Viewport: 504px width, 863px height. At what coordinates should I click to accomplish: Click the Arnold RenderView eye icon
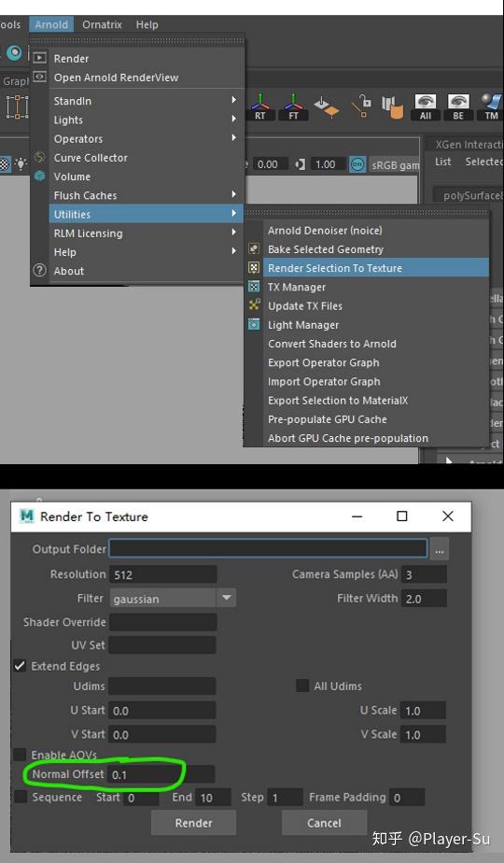pyautogui.click(x=39, y=77)
